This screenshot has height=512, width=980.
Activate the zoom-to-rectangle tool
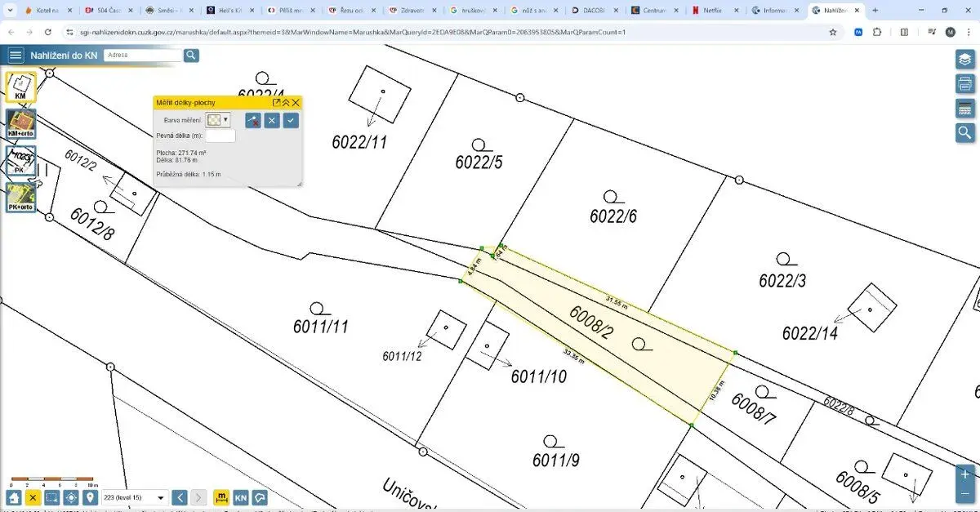coord(51,497)
